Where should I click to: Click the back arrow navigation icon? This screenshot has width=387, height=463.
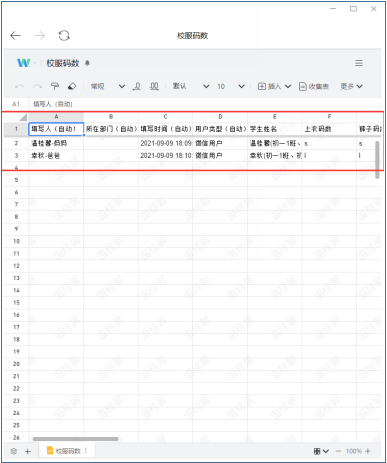point(15,35)
